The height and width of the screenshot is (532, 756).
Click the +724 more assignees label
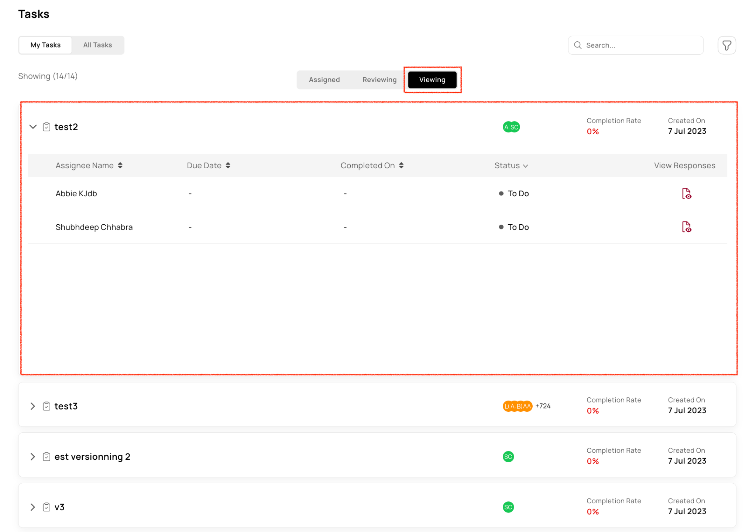[x=543, y=406]
